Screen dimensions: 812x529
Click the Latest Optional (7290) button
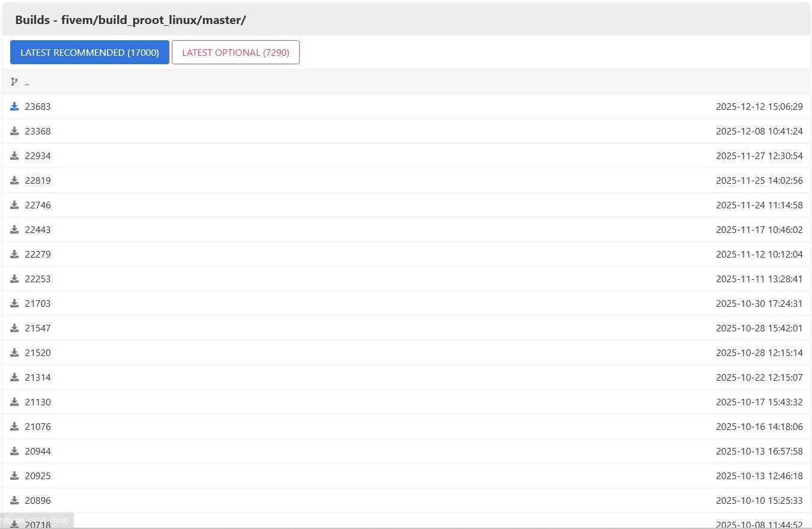tap(235, 52)
